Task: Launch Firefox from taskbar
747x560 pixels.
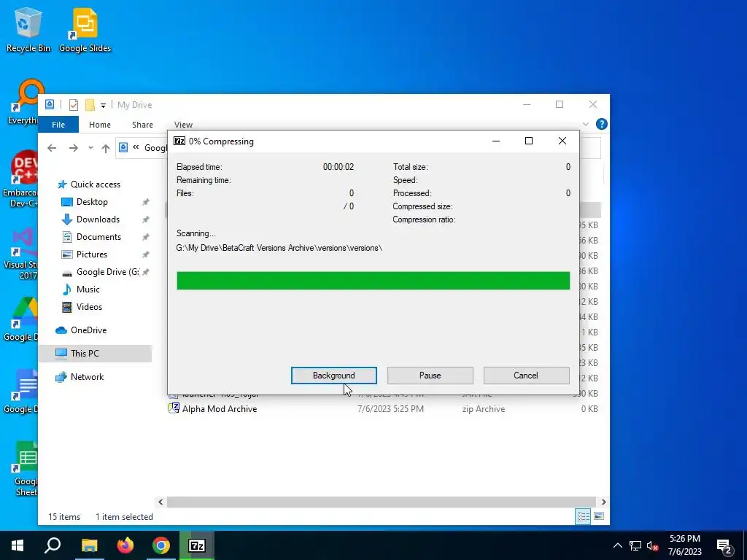Action: click(125, 545)
